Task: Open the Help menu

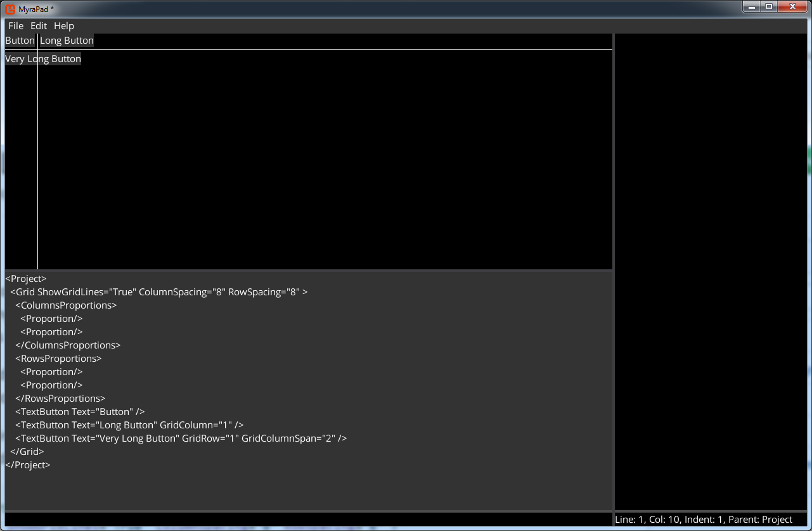Action: [x=64, y=26]
